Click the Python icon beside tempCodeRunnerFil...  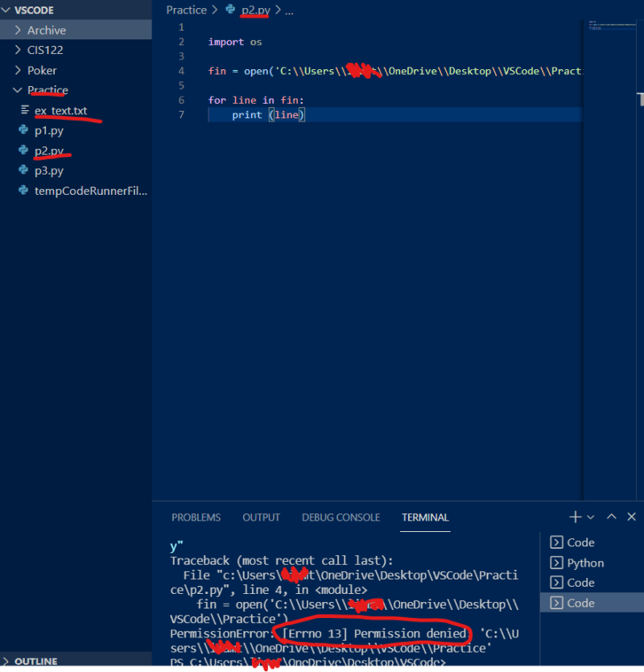pyautogui.click(x=24, y=191)
